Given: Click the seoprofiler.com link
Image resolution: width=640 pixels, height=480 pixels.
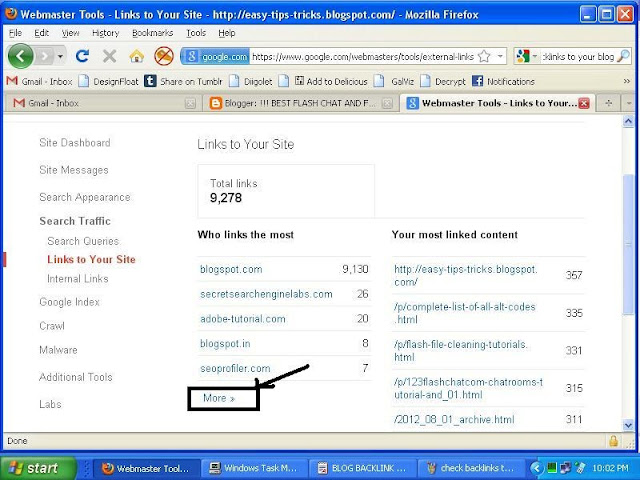Looking at the screenshot, I should (235, 368).
